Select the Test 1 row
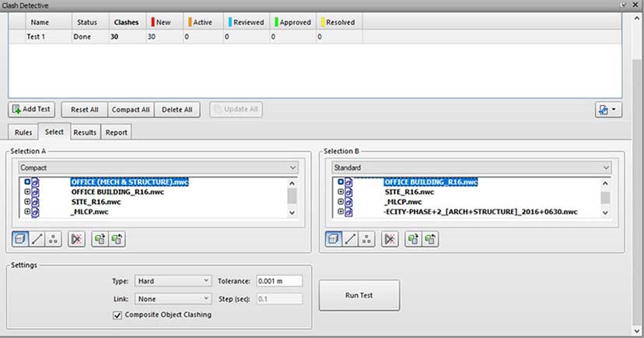644x338 pixels. (x=315, y=37)
